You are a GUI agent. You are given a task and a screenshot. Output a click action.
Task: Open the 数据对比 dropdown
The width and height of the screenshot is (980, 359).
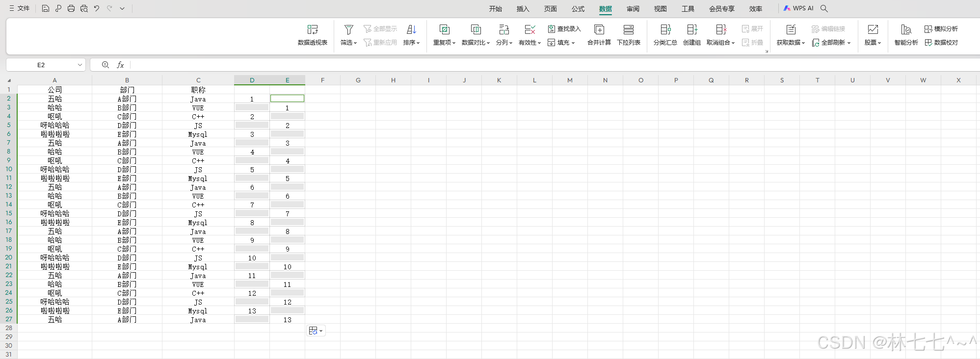(x=476, y=43)
